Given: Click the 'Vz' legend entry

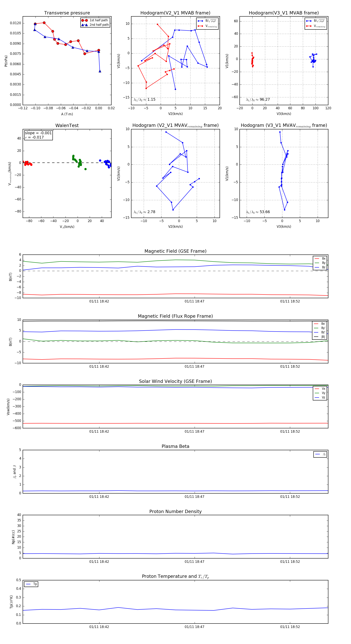Looking at the screenshot, I should pyautogui.click(x=320, y=398).
